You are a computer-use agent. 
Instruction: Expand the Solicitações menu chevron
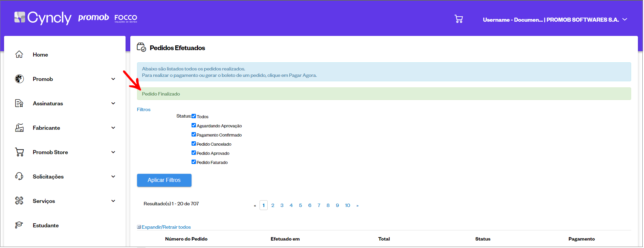tap(113, 177)
